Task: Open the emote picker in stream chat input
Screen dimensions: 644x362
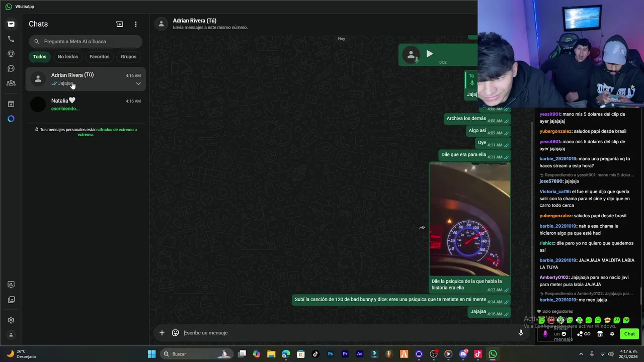Action: coord(563,334)
